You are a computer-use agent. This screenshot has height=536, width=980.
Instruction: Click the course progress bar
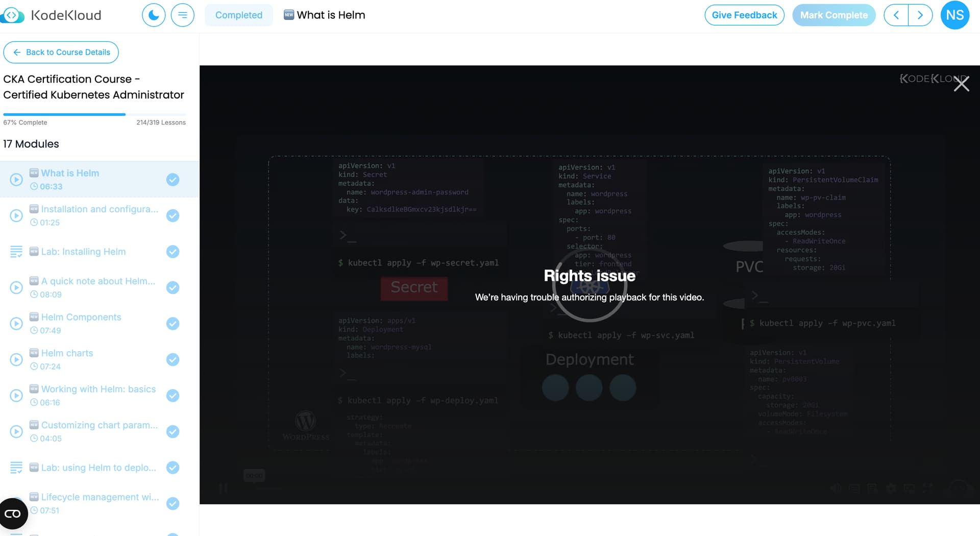(95, 114)
